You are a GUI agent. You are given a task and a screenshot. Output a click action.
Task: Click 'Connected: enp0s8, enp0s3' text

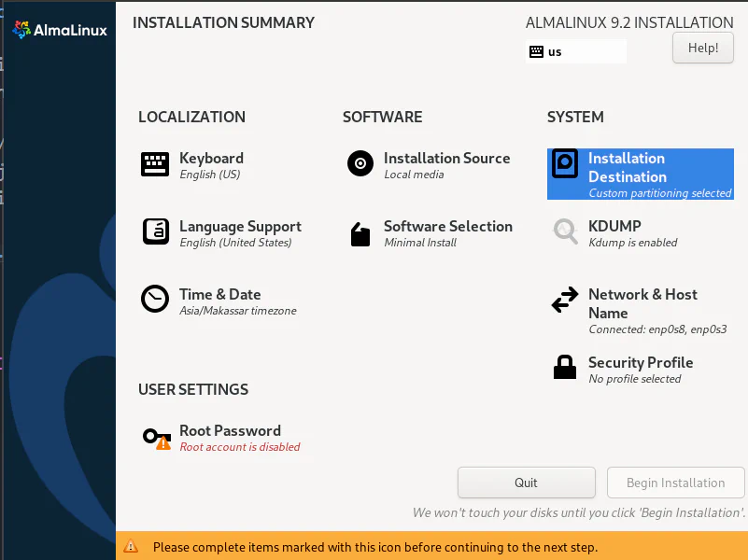657,329
